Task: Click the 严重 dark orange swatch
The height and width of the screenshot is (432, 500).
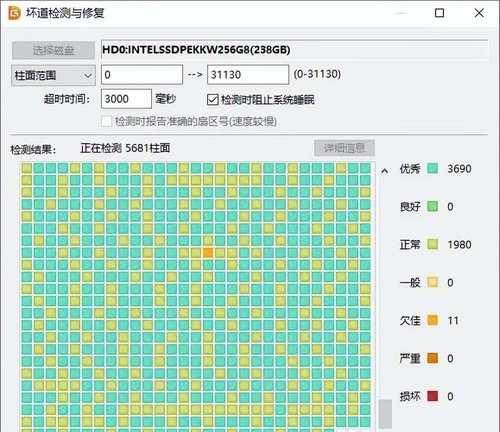Action: click(432, 358)
